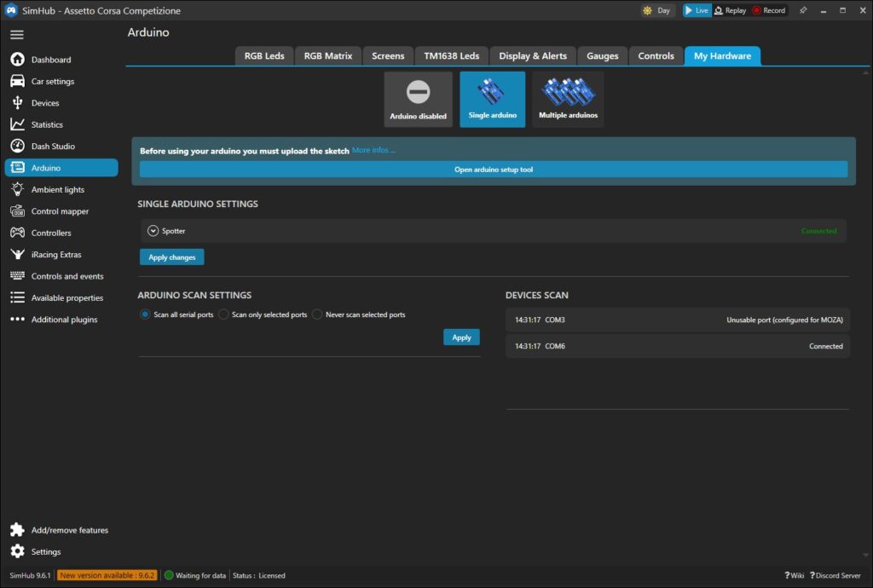Click Open arduino setup tool button
873x588 pixels.
(x=494, y=169)
